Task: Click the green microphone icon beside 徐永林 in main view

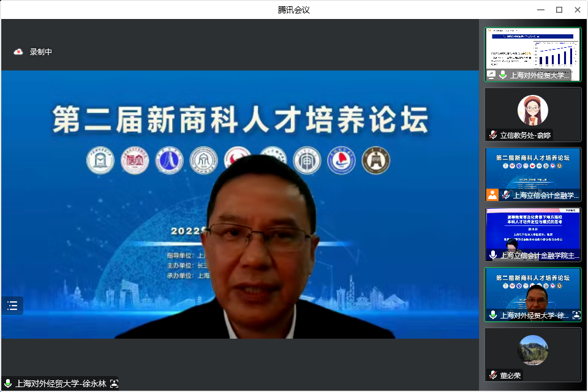Action: 8,383
